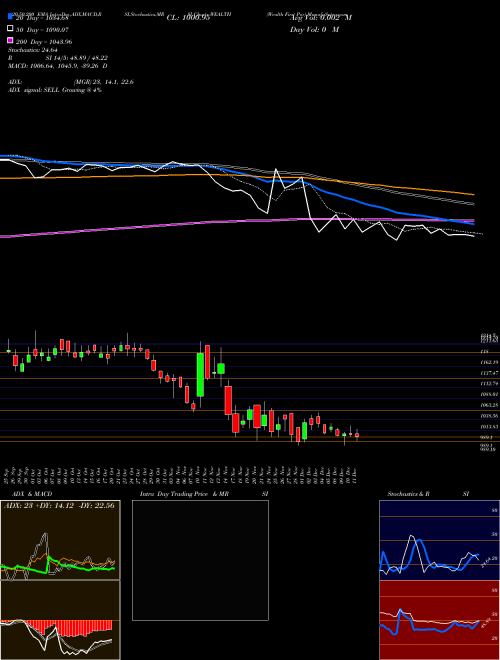Click the ADX (MGR) 23, 14.1, 22.6 line
Image resolution: width=500 pixels, height=660 pixels.
click(x=71, y=82)
